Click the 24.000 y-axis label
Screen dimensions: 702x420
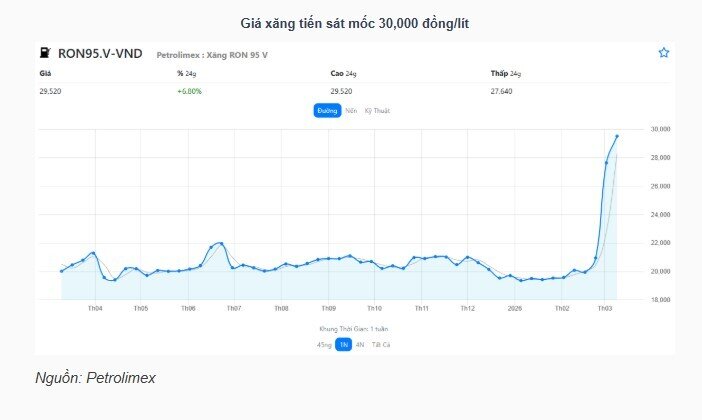(x=660, y=214)
